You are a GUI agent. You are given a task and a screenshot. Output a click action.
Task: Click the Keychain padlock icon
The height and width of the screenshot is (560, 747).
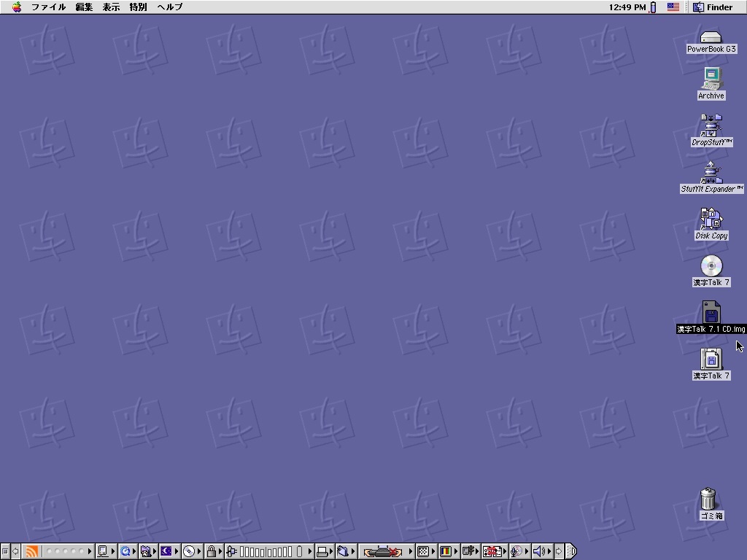tap(211, 551)
